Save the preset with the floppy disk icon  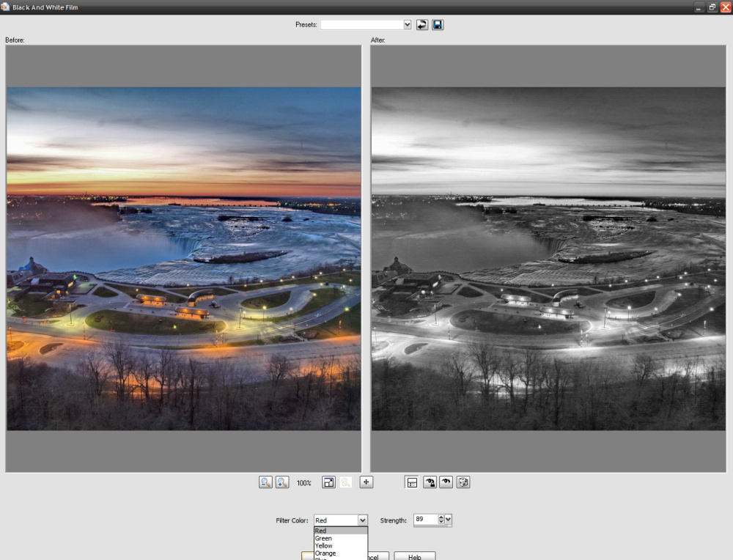(438, 25)
